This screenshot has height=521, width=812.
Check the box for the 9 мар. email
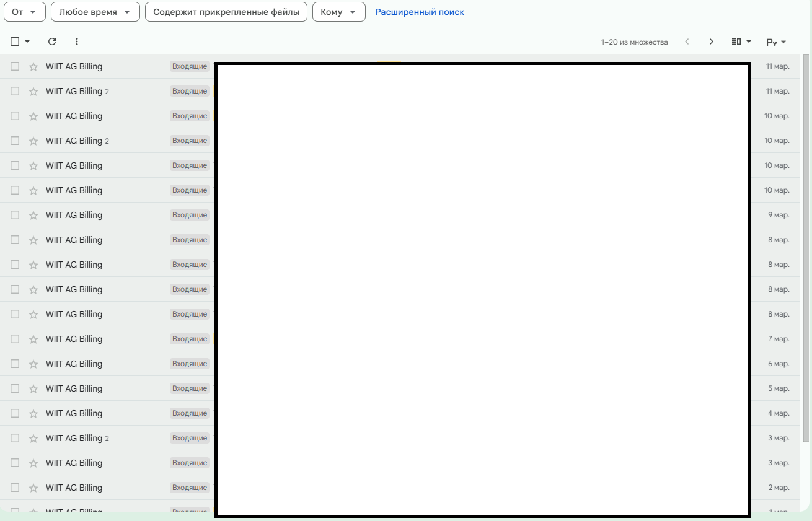pyautogui.click(x=15, y=215)
